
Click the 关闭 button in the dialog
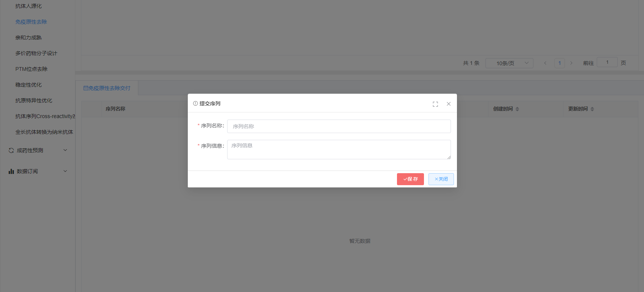pyautogui.click(x=441, y=179)
